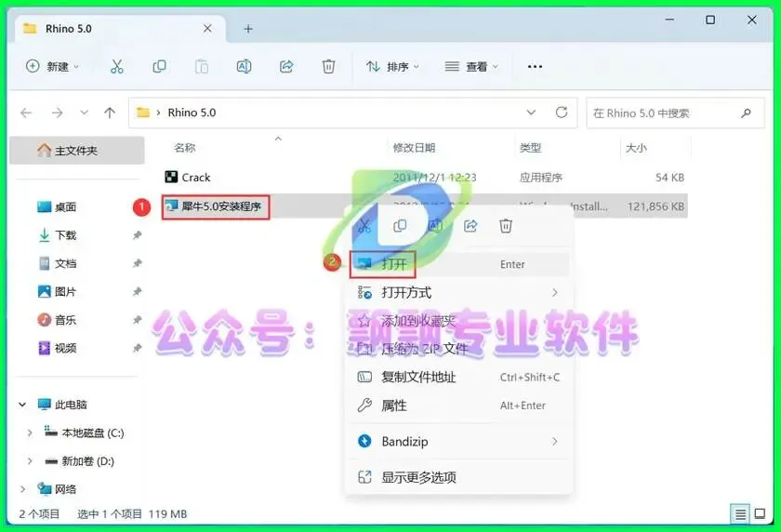Screen dimensions: 781x532
Task: Click the Copy icon in the toolbar
Action: pyautogui.click(x=159, y=66)
